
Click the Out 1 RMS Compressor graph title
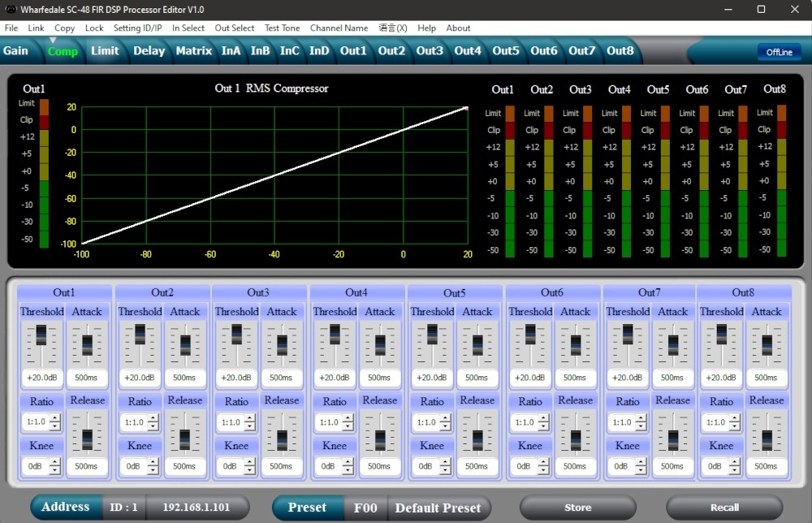[x=271, y=89]
